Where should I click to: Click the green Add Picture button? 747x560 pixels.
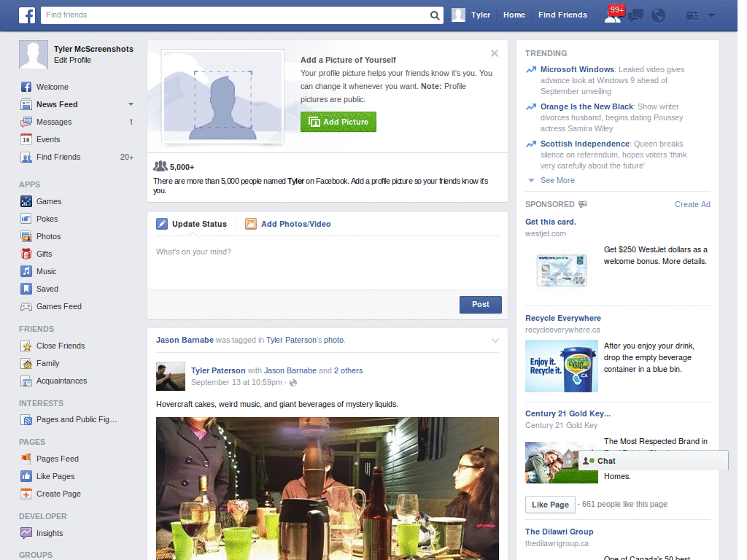point(338,122)
